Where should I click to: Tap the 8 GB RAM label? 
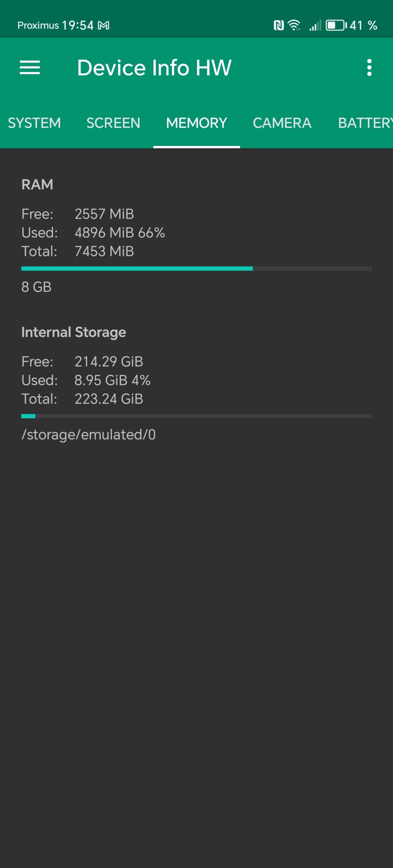coord(36,287)
